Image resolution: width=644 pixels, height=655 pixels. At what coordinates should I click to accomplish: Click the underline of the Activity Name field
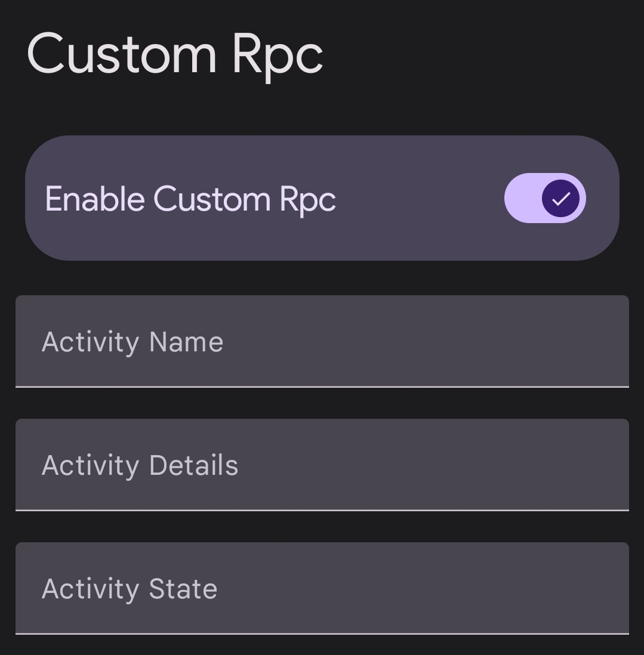(322, 387)
